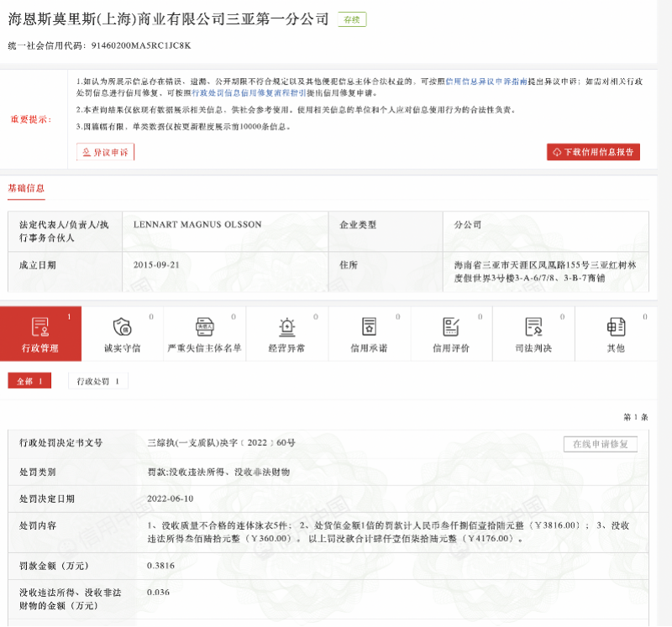The height and width of the screenshot is (627, 672).
Task: Select the 基础信息 section tab
Action: click(x=26, y=188)
